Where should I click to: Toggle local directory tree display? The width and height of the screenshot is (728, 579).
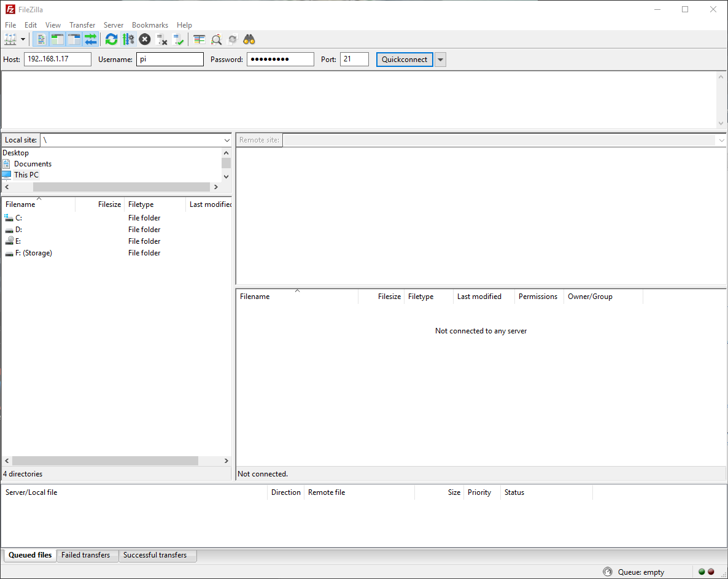point(58,39)
